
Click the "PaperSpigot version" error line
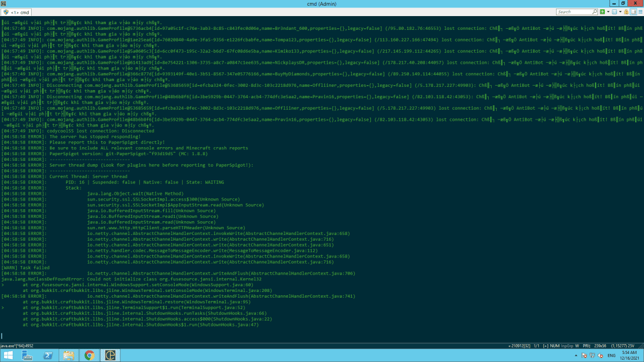[105, 154]
